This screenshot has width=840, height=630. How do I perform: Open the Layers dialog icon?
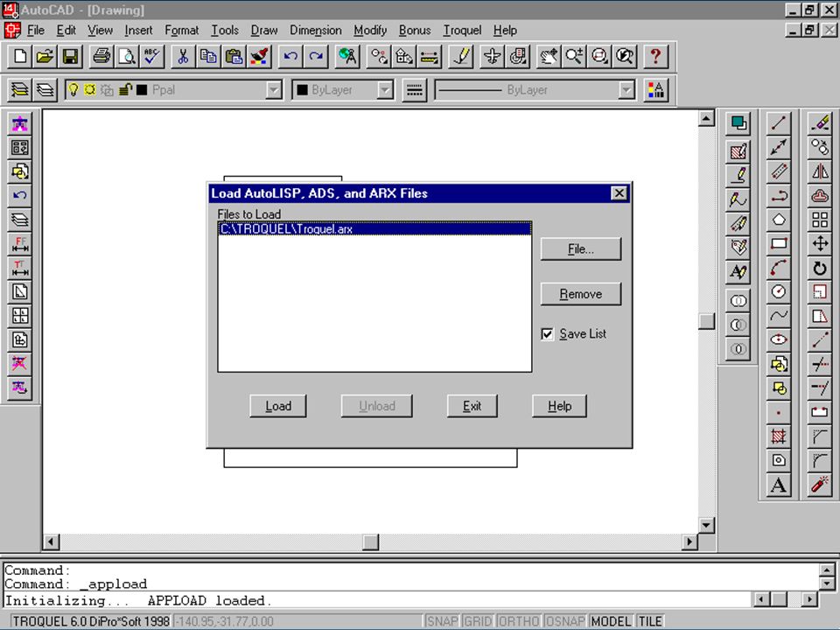45,90
